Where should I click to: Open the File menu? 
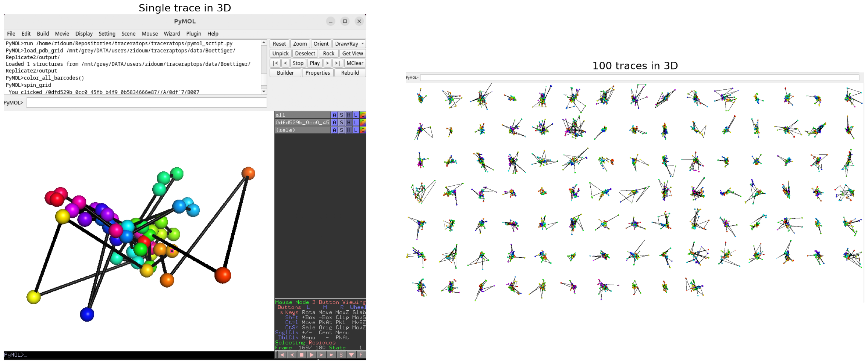point(11,34)
